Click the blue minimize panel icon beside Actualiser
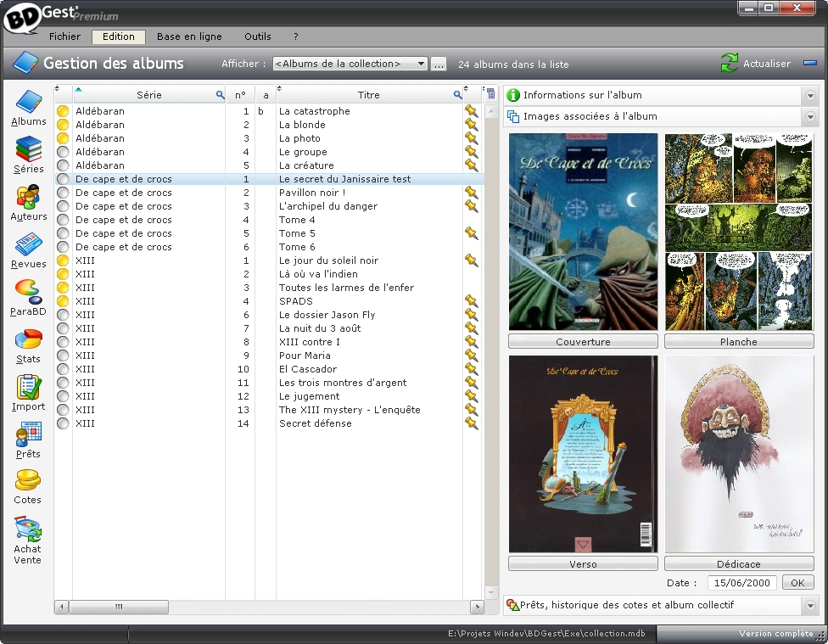This screenshot has width=828, height=644. pos(810,63)
